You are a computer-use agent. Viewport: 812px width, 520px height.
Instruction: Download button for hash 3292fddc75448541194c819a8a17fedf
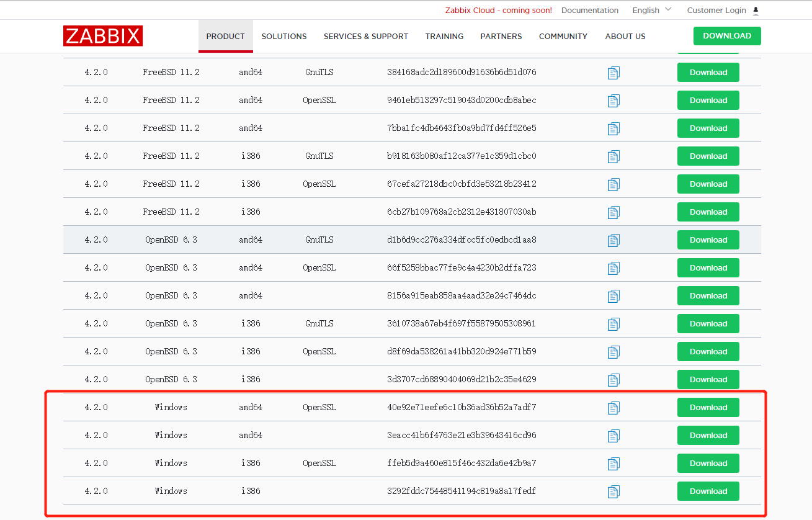pos(708,491)
